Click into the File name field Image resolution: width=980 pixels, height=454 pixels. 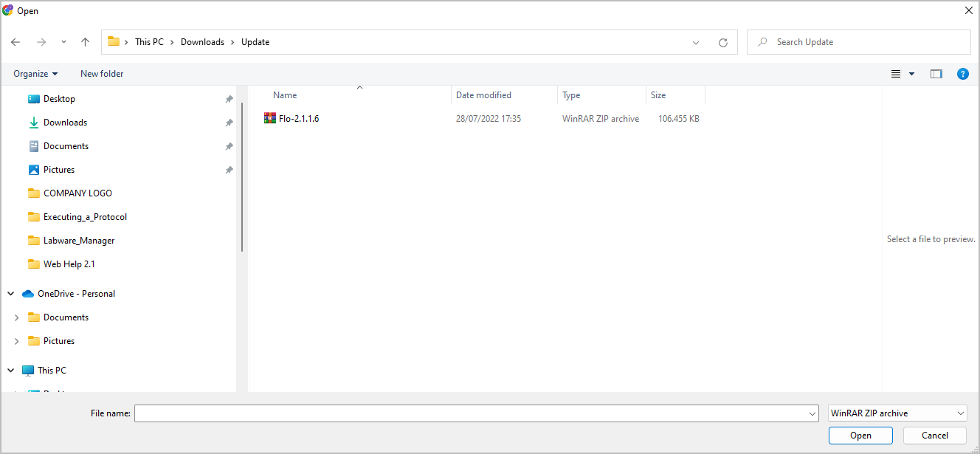472,413
